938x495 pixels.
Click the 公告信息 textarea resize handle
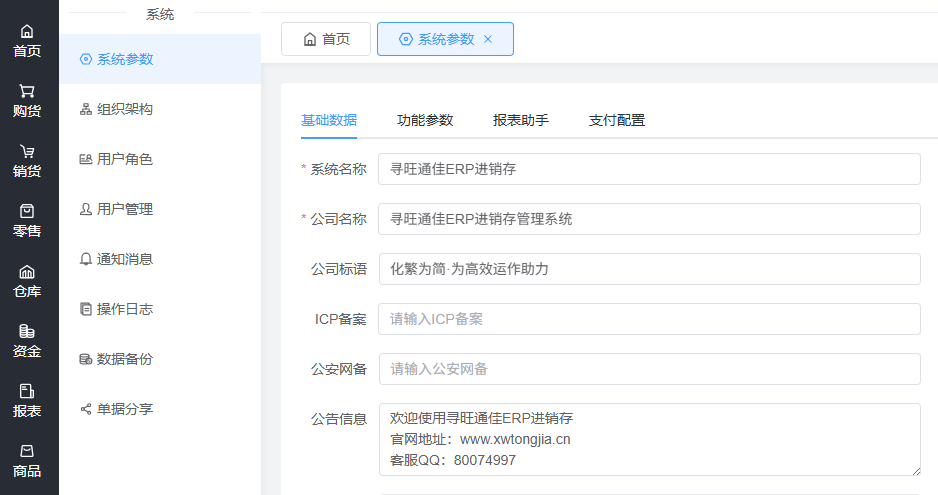point(916,471)
